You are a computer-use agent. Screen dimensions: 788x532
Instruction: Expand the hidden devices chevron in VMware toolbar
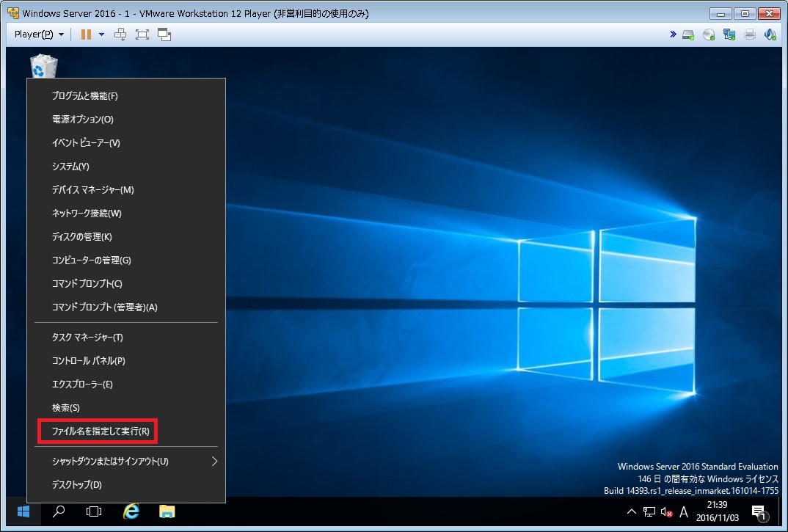coord(673,34)
